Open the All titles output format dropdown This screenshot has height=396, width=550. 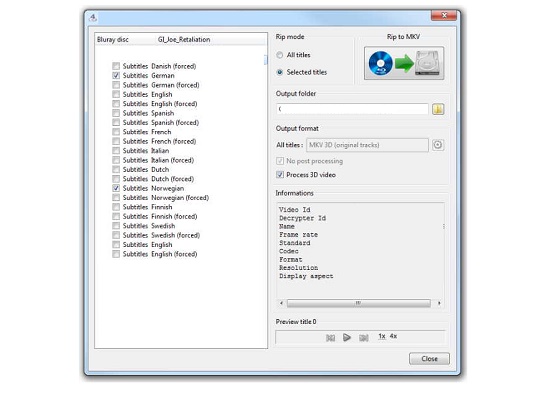[367, 145]
